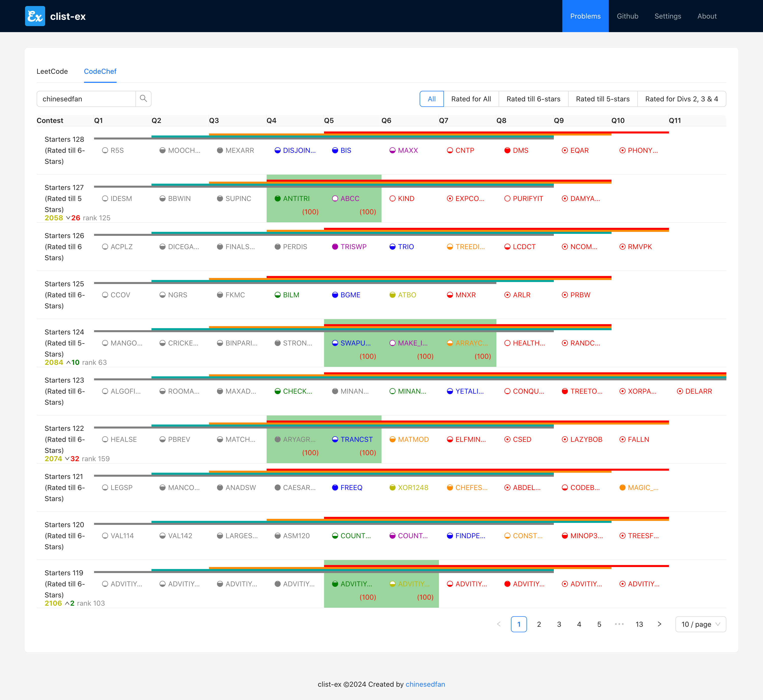This screenshot has height=700, width=763.
Task: Click the next page arrow icon
Action: [x=659, y=624]
